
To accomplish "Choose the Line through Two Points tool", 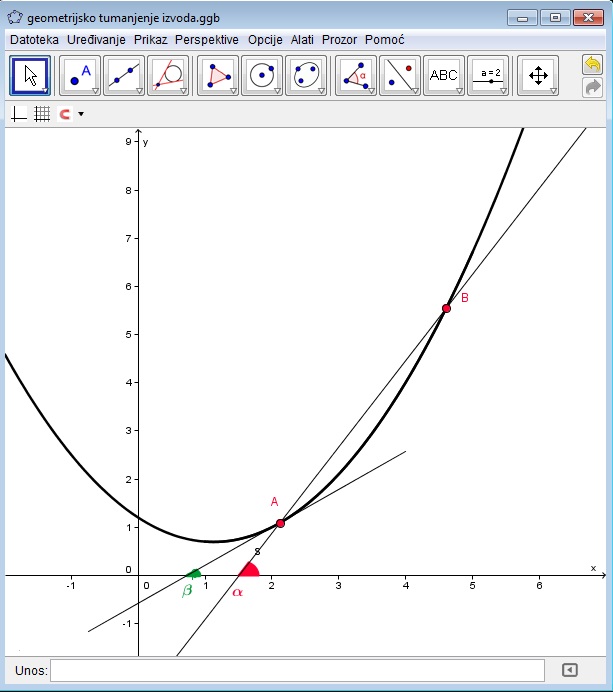I will click(123, 75).
